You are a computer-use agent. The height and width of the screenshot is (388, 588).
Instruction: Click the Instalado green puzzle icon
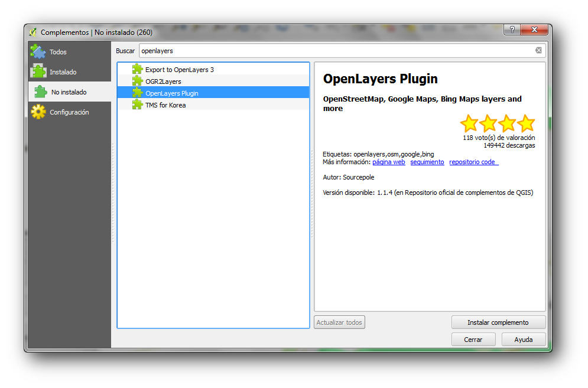(x=38, y=71)
